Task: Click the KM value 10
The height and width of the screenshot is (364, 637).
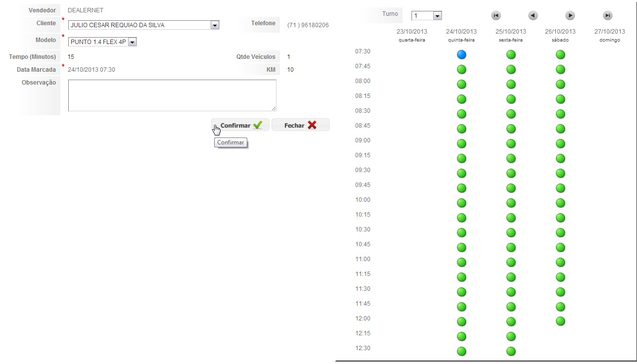Action: pos(290,70)
